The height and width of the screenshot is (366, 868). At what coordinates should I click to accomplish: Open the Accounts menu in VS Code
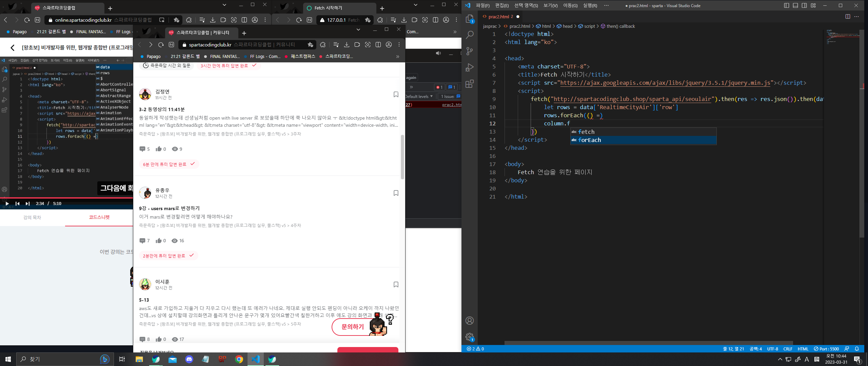pos(470,321)
